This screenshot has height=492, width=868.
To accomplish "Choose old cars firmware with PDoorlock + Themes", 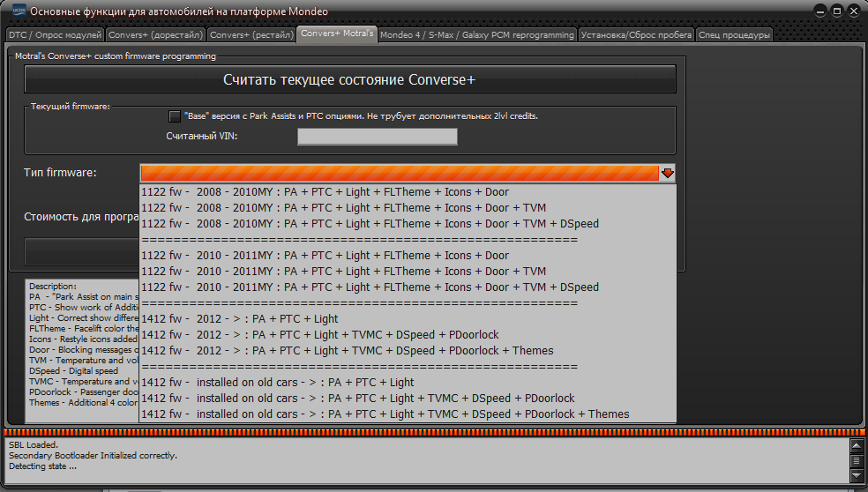I will [x=408, y=414].
